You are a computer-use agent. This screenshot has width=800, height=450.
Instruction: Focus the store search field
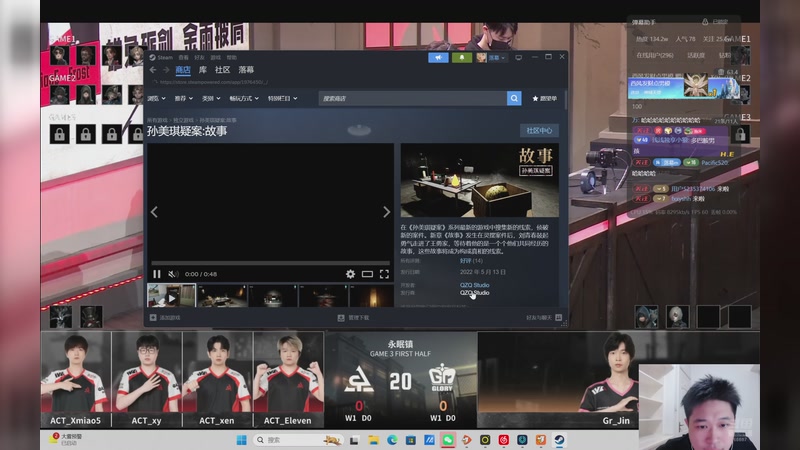pos(413,98)
